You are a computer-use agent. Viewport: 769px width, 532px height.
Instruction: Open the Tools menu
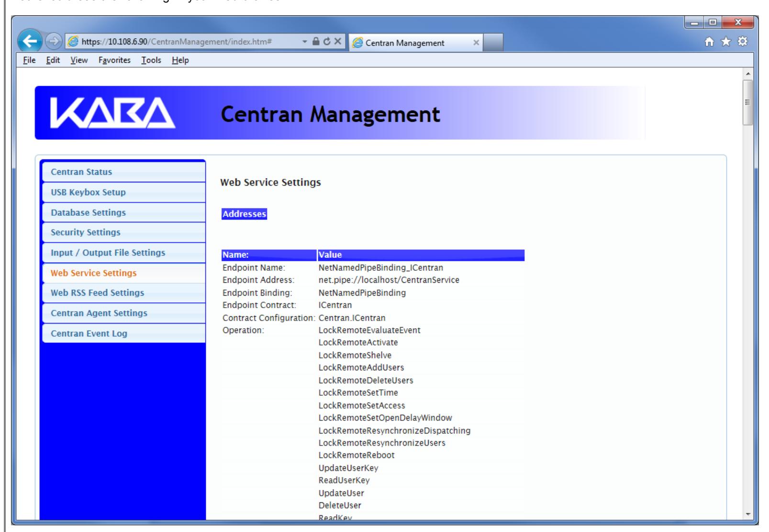click(x=151, y=60)
